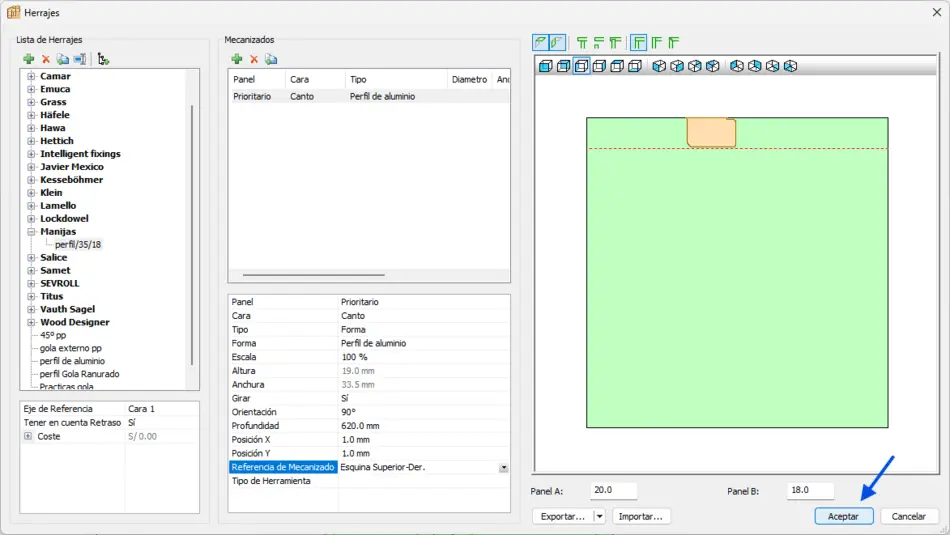Collapse the Manijas tree node
This screenshot has height=535, width=950.
pos(31,232)
